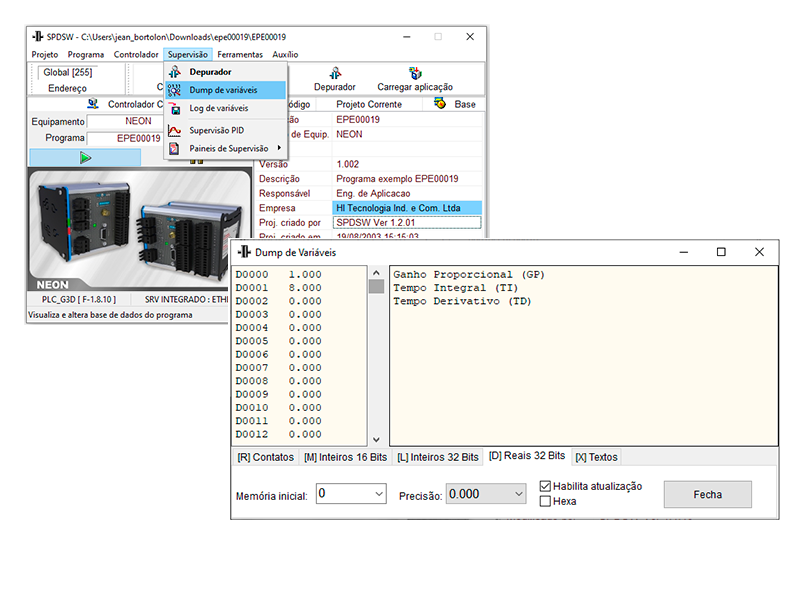Click the SPDSW Ver 1.2.01 cell
The width and height of the screenshot is (800, 600).
(407, 222)
